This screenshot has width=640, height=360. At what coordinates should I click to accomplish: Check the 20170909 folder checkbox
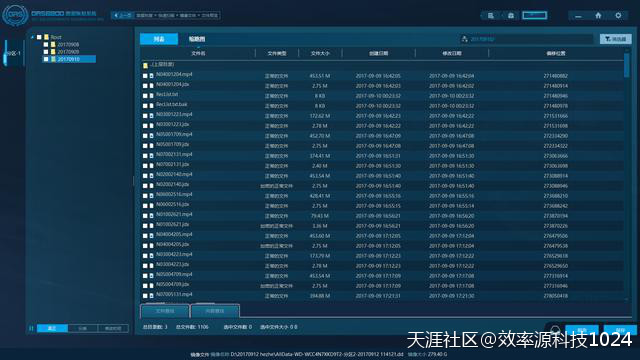click(x=46, y=52)
